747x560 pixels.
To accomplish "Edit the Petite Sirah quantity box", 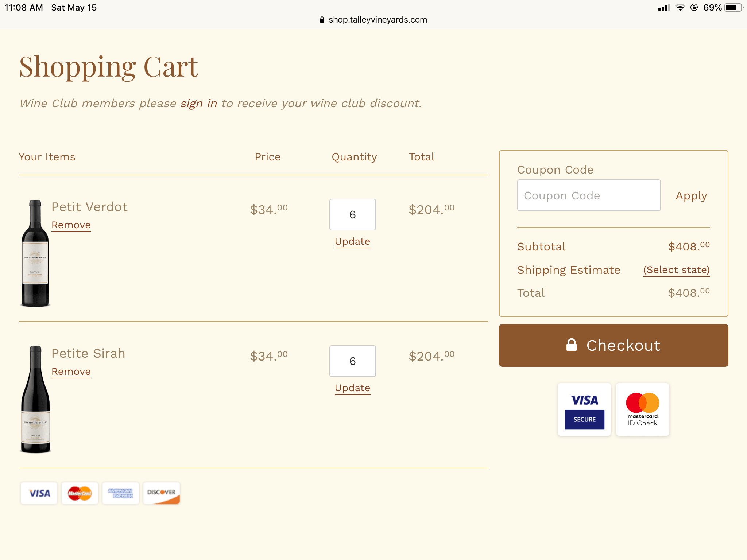I will (352, 361).
